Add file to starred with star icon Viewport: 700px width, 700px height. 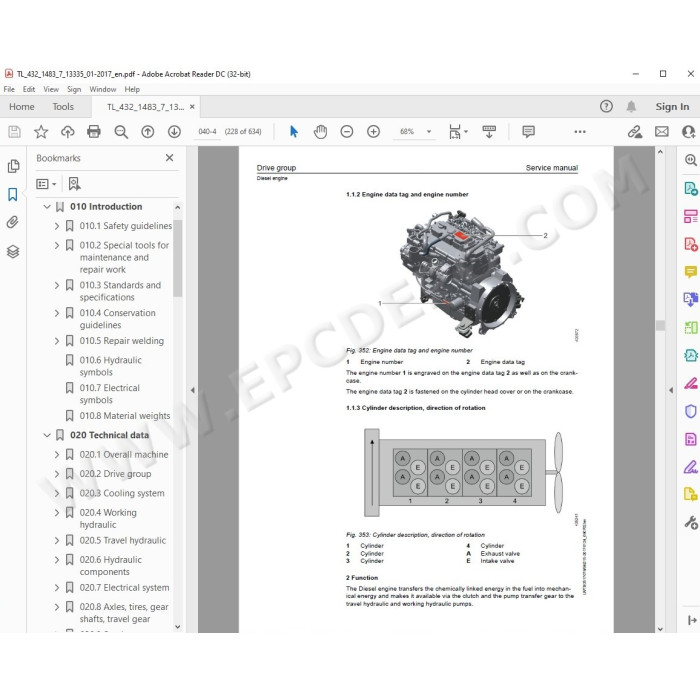(x=41, y=132)
